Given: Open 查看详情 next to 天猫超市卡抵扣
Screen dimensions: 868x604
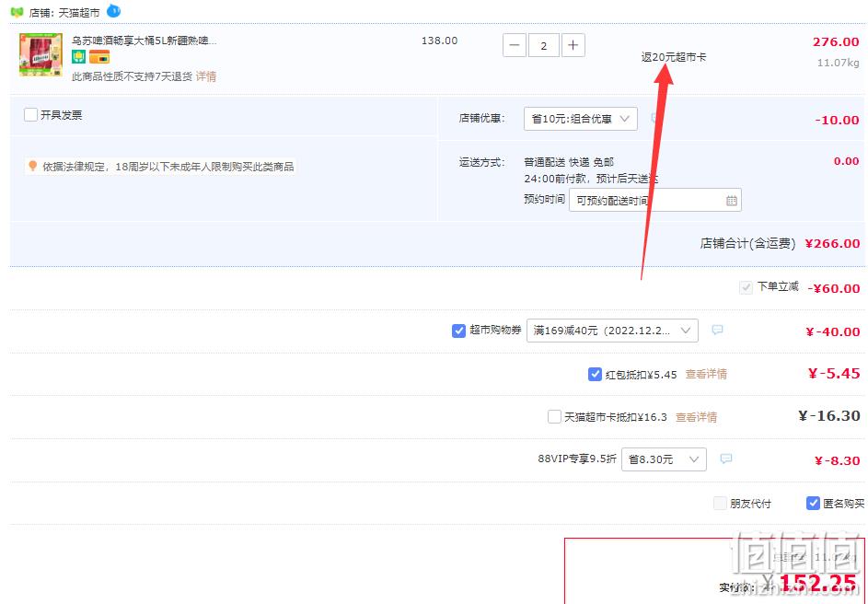Looking at the screenshot, I should click(696, 417).
